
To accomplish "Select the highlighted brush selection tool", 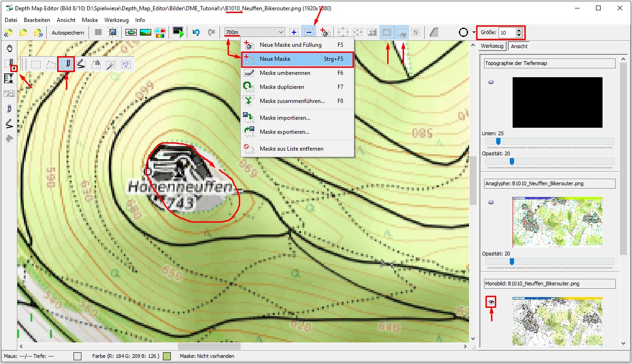I will pyautogui.click(x=66, y=64).
